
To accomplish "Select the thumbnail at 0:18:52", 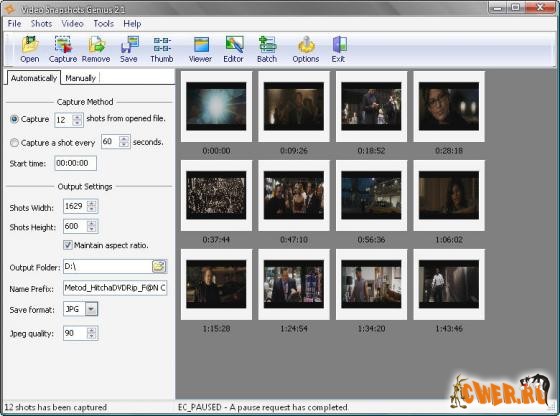I will [x=371, y=106].
